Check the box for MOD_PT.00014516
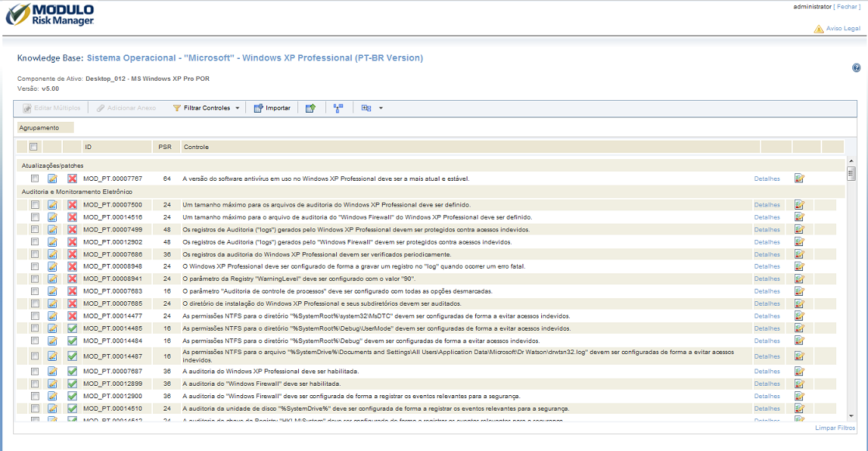Viewport: 868px width, 451px height. [35, 217]
